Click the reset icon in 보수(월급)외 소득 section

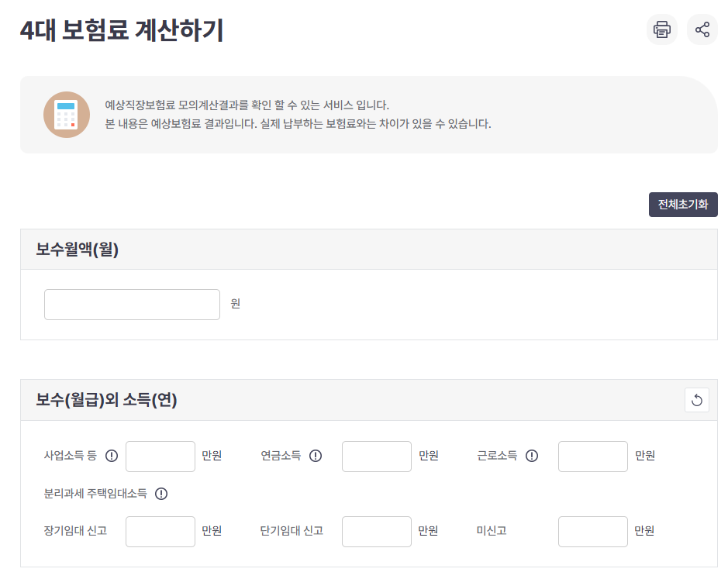tap(696, 399)
